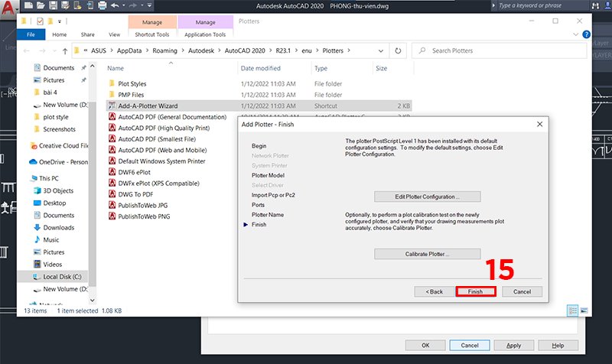Expand the address bar history dropdown
The width and height of the screenshot is (612, 364).
pos(380,50)
